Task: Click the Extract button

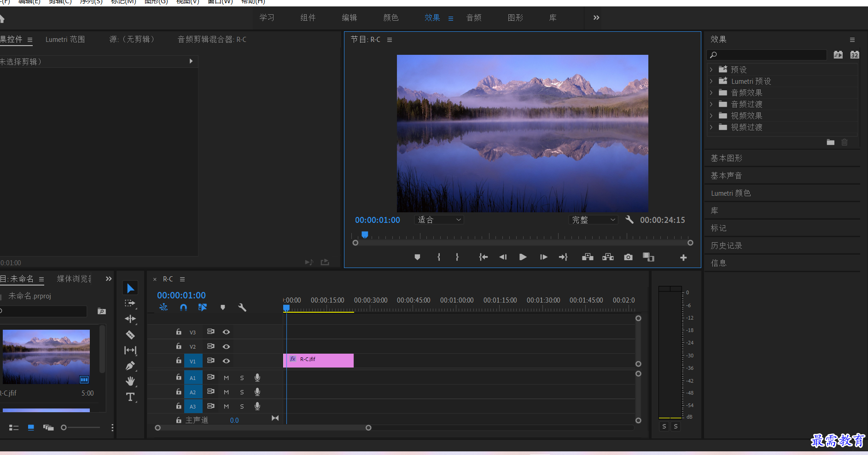Action: [608, 257]
